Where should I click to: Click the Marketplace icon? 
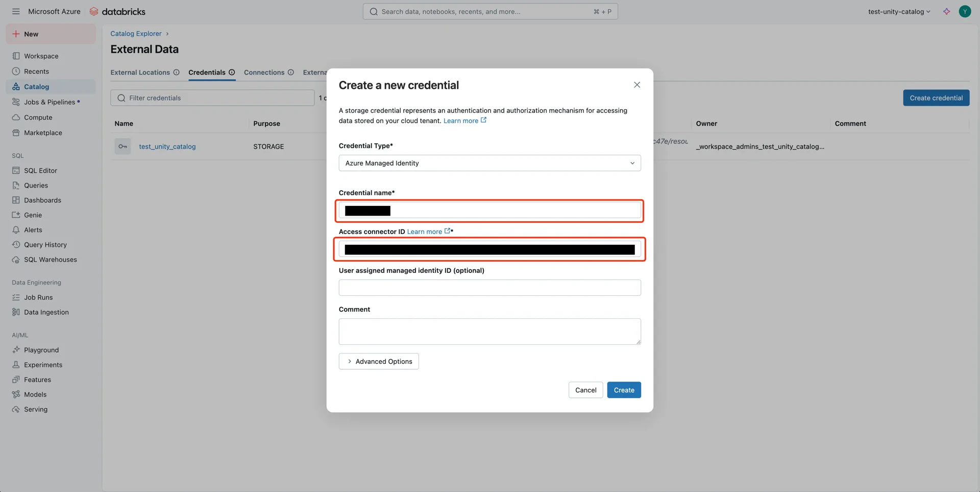click(x=16, y=133)
